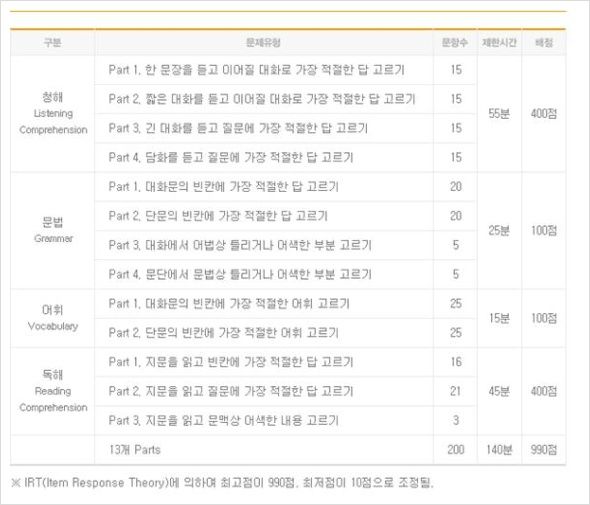Image resolution: width=590 pixels, height=505 pixels.
Task: Click the '100점' score for Grammar section
Action: pyautogui.click(x=544, y=231)
